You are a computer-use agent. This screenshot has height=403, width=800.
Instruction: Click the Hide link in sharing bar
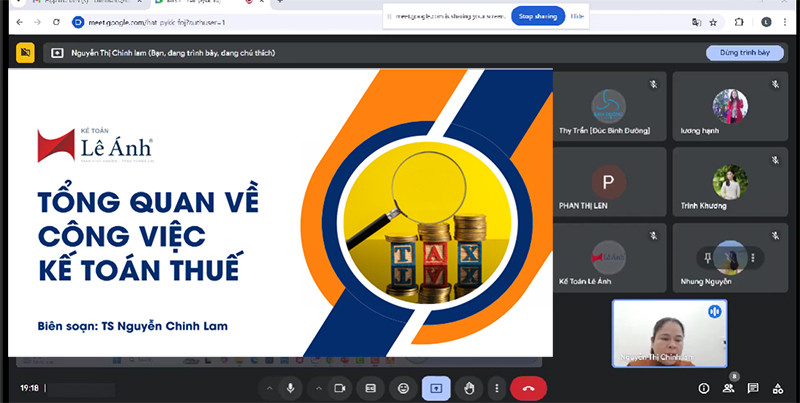577,15
